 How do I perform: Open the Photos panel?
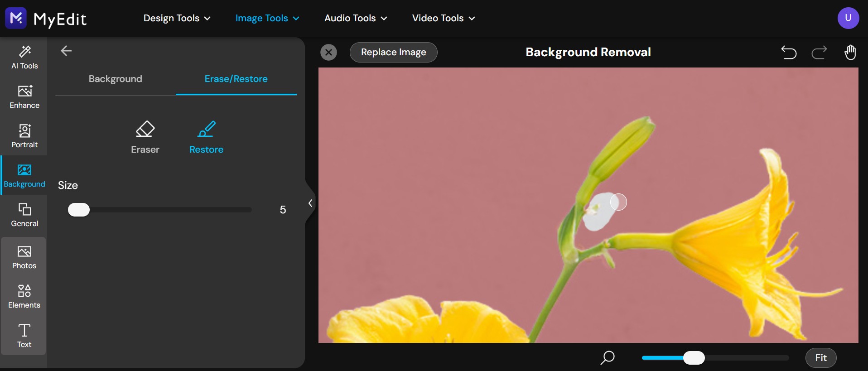24,257
